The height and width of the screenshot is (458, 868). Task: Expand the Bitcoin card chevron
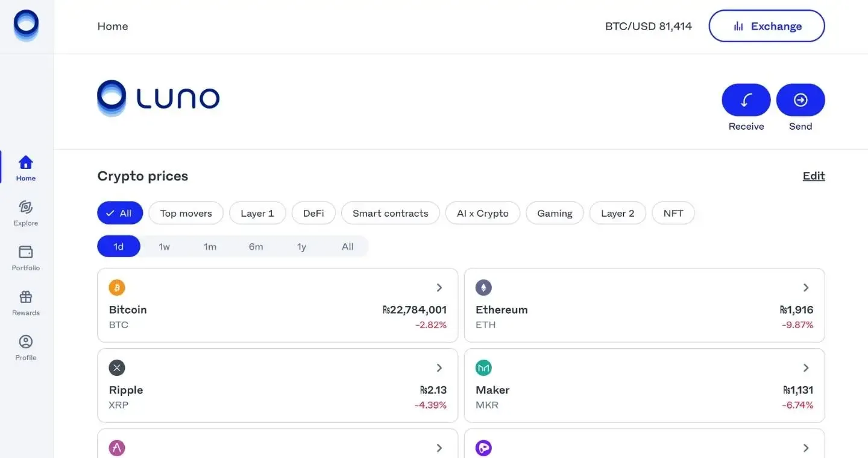(439, 288)
